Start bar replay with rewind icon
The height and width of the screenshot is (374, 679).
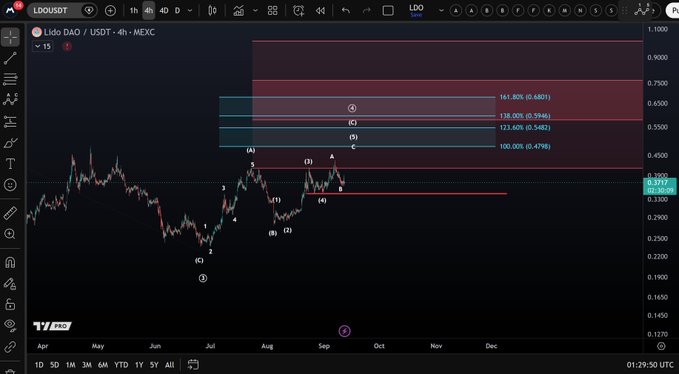(x=320, y=11)
